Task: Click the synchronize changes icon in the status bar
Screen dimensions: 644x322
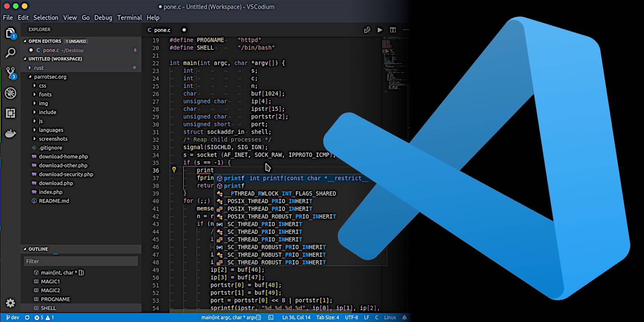Action: click(x=27, y=317)
